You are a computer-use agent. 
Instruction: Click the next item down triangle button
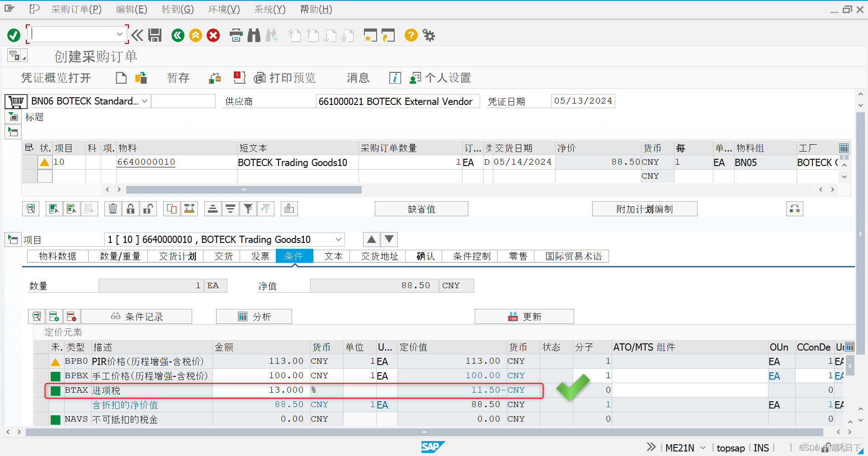tap(389, 239)
